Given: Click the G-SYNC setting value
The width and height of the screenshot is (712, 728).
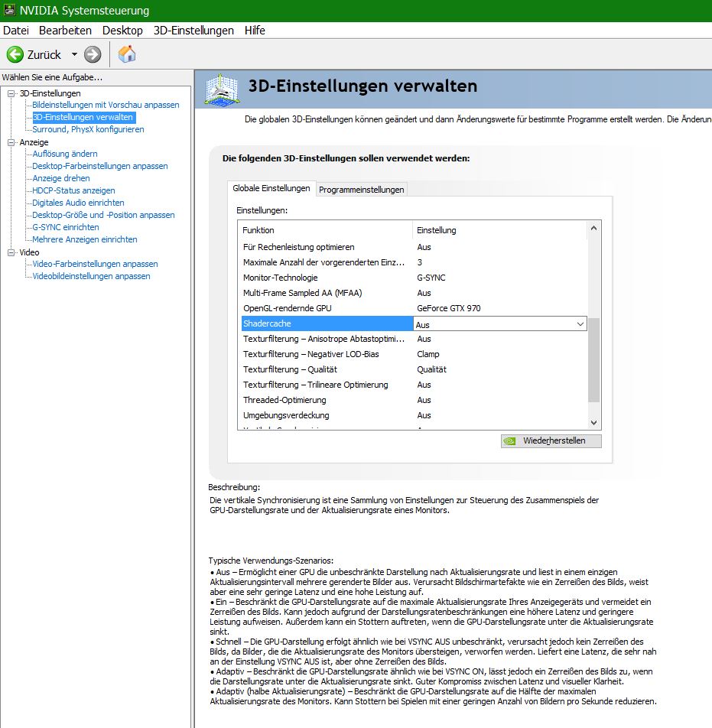Looking at the screenshot, I should (431, 278).
